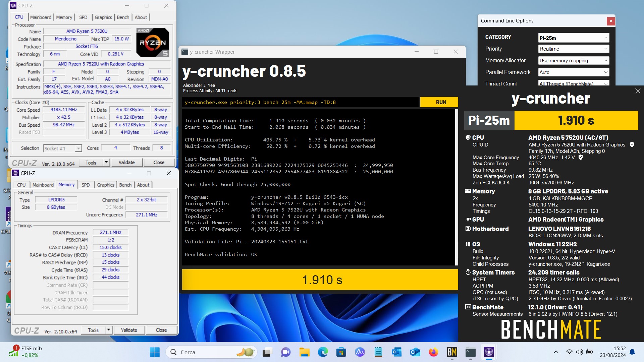The width and height of the screenshot is (644, 362).
Task: Open the Thread Count dropdown
Action: coord(573,83)
